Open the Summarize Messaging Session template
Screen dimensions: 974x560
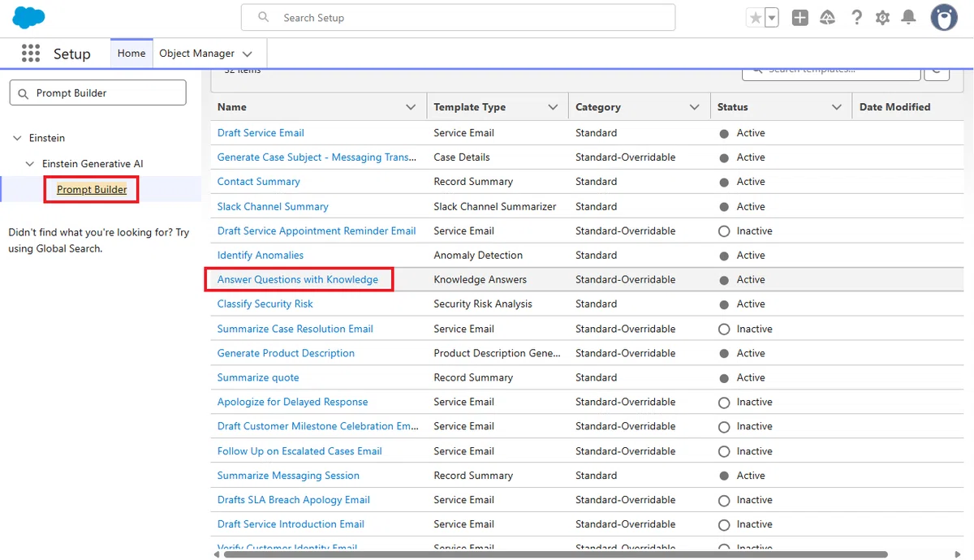pyautogui.click(x=288, y=476)
